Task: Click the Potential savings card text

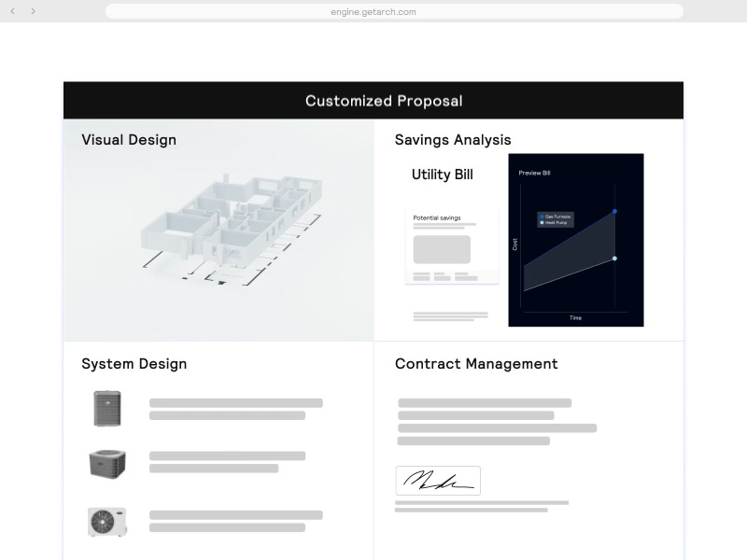Action: click(x=437, y=218)
